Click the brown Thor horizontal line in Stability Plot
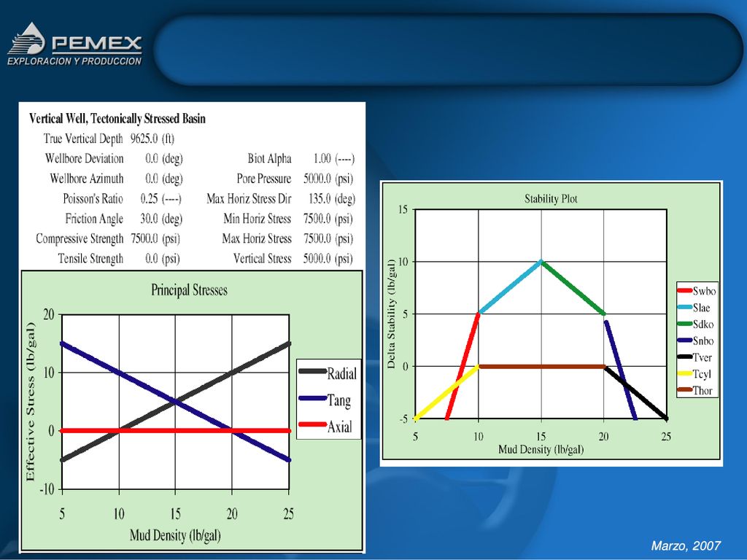Screen dimensions: 747x560 click(541, 367)
